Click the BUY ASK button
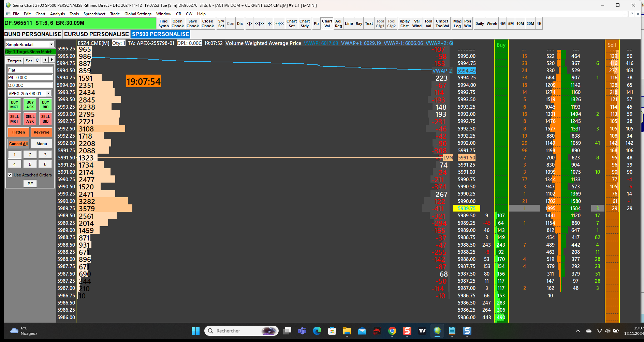644x342 pixels. (x=30, y=105)
